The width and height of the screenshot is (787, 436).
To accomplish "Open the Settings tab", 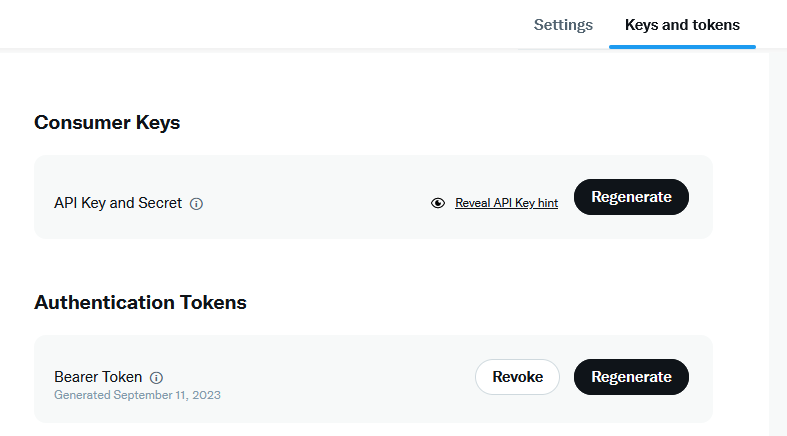I will tap(563, 25).
